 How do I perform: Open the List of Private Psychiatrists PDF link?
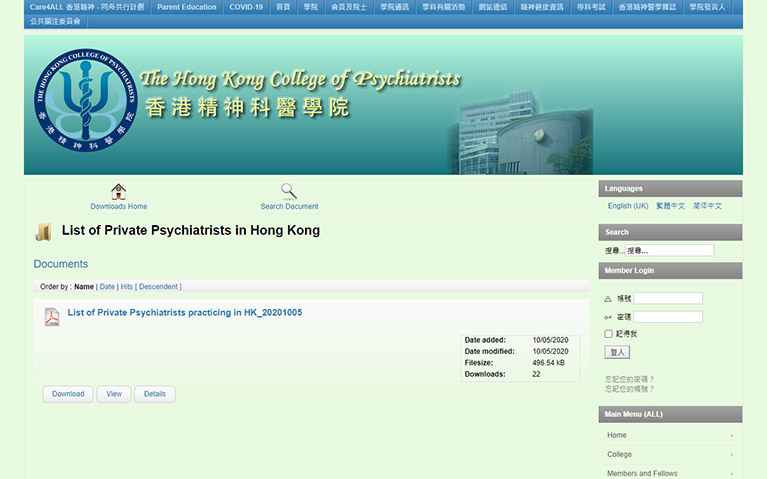pyautogui.click(x=184, y=313)
